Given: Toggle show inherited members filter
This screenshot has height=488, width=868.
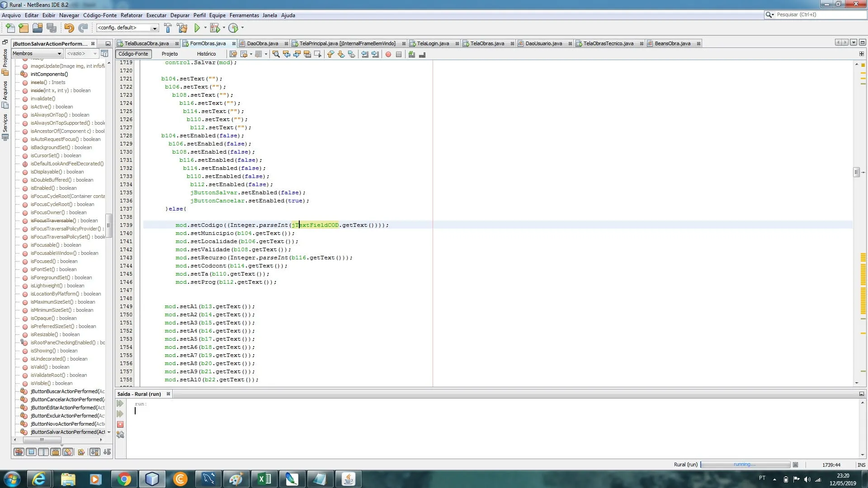Looking at the screenshot, I should coord(19,452).
